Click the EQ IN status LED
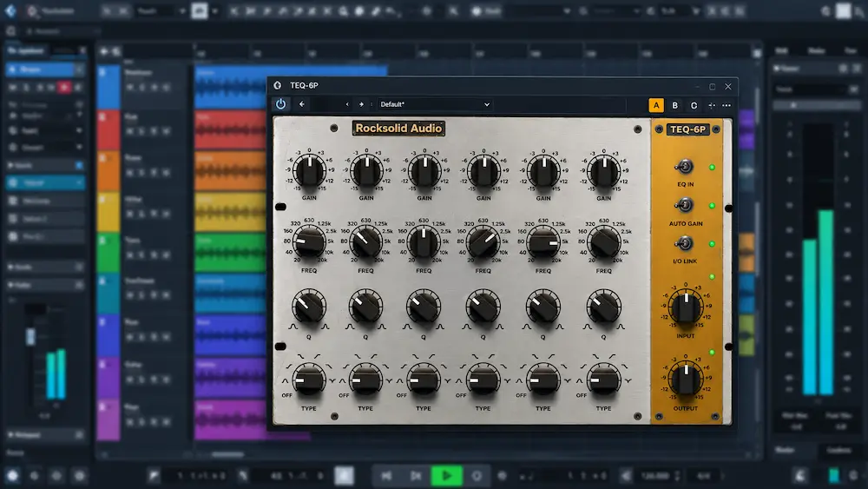This screenshot has width=868, height=489. (x=712, y=167)
